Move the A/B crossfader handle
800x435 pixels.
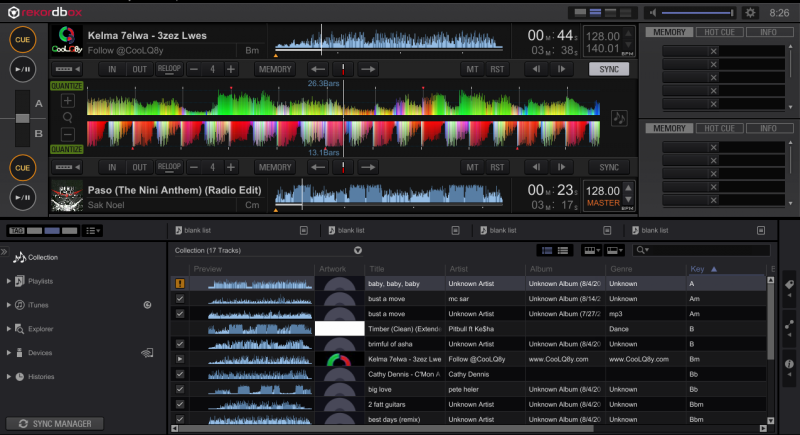(22, 118)
